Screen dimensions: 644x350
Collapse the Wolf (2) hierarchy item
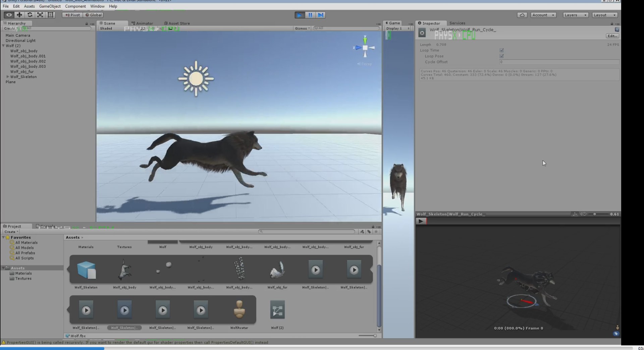click(3, 46)
